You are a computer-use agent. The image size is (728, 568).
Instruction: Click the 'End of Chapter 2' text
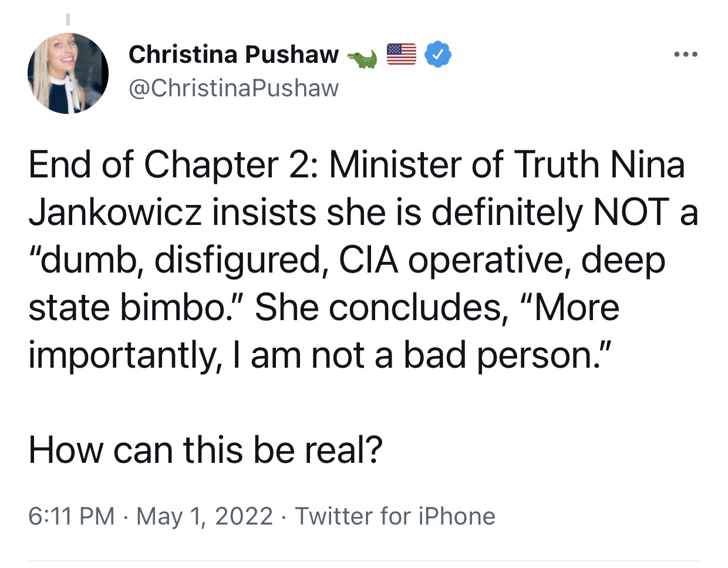pos(170,164)
